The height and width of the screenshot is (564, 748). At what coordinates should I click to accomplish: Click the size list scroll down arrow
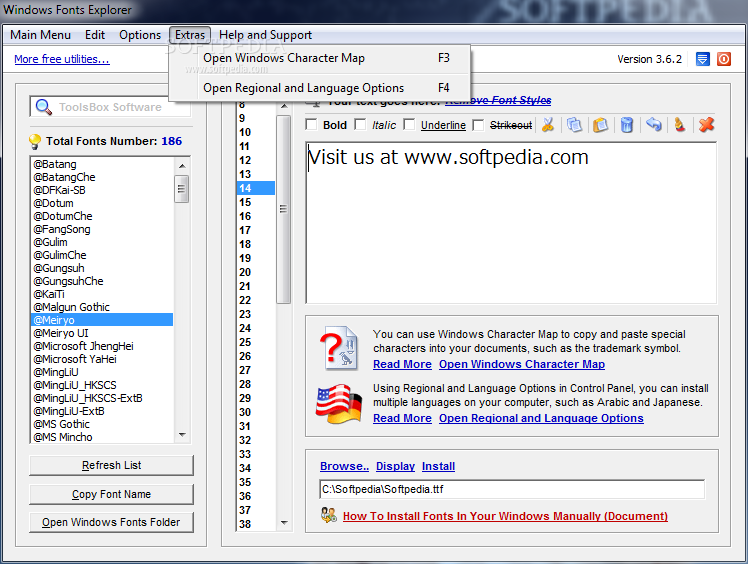(x=284, y=522)
